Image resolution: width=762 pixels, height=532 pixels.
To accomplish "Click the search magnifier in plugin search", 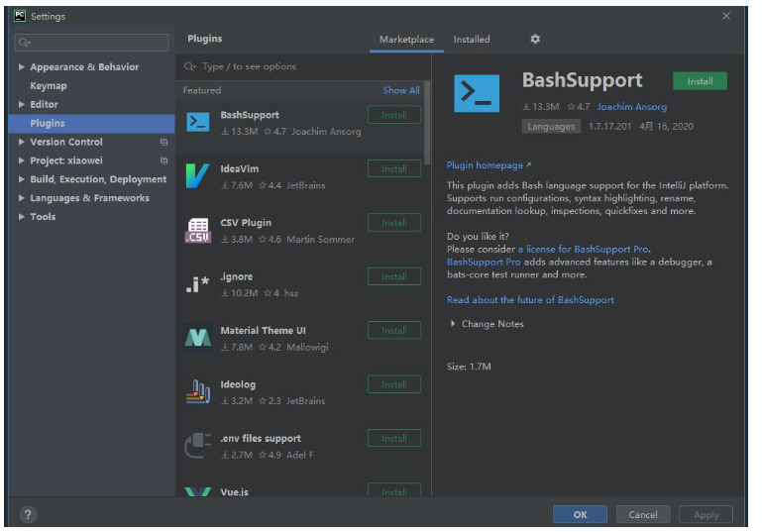I will (x=189, y=66).
